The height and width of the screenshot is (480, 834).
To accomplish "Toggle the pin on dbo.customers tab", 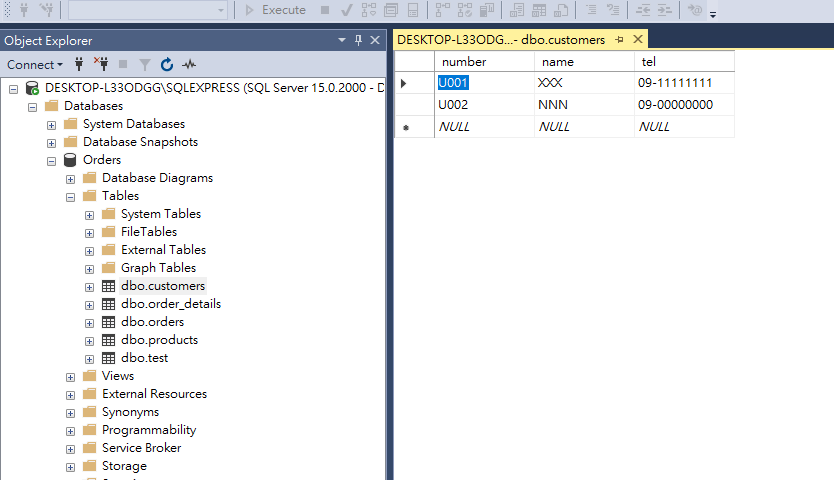I will (620, 40).
